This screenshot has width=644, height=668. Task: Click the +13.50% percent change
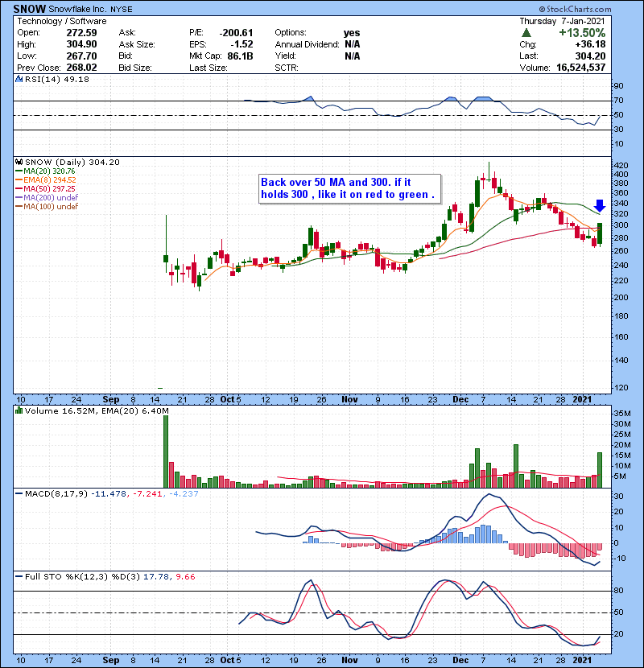pos(582,33)
